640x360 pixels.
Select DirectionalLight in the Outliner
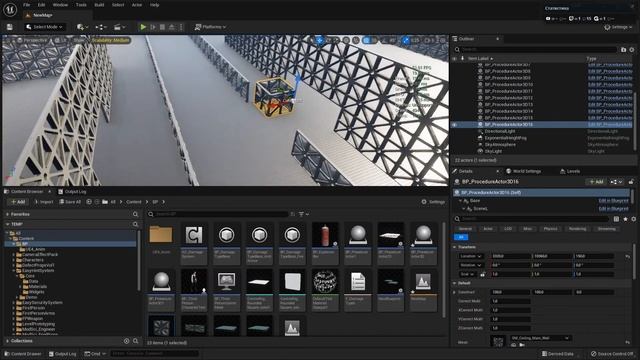tap(499, 131)
